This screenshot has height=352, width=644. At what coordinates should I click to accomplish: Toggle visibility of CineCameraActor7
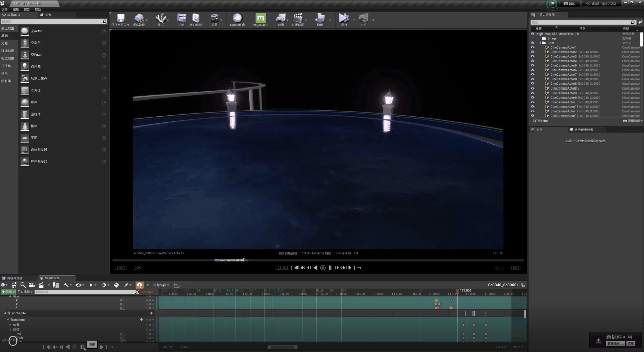click(x=533, y=74)
